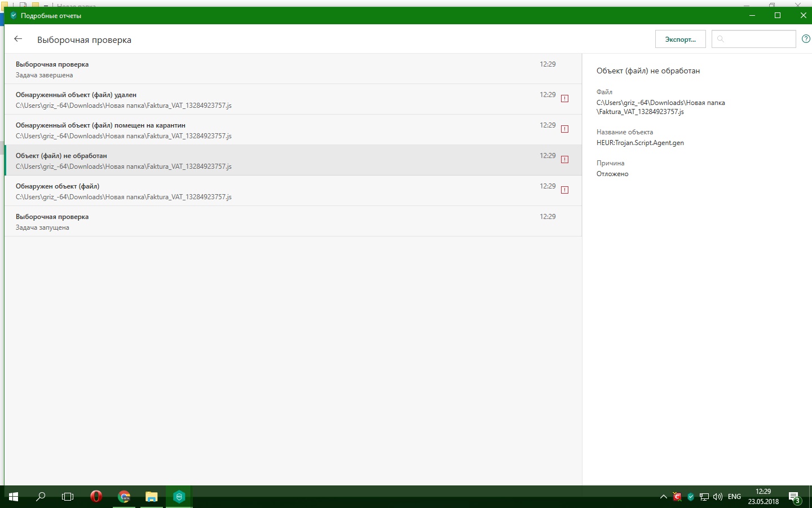Open help via the question mark icon
This screenshot has width=812, height=508.
806,39
